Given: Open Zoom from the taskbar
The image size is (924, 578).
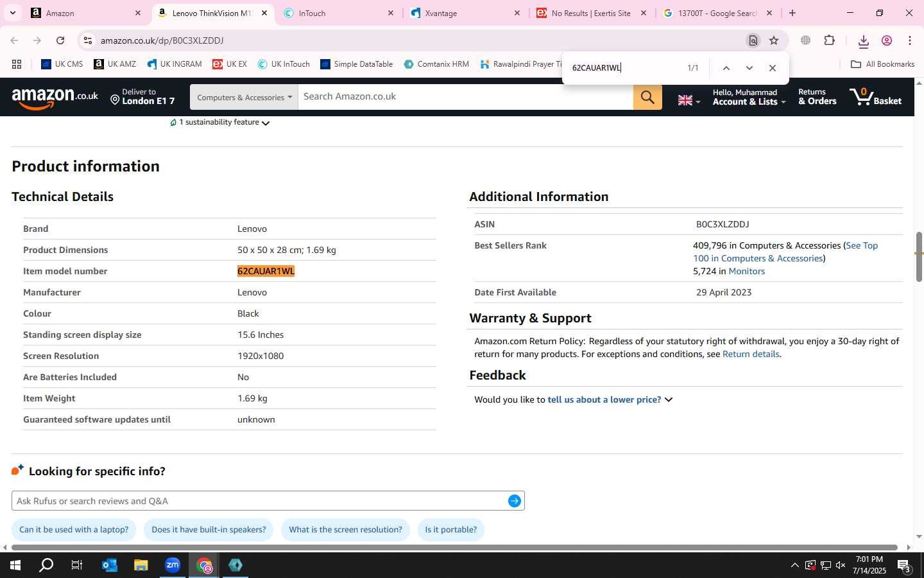Looking at the screenshot, I should pos(173,565).
